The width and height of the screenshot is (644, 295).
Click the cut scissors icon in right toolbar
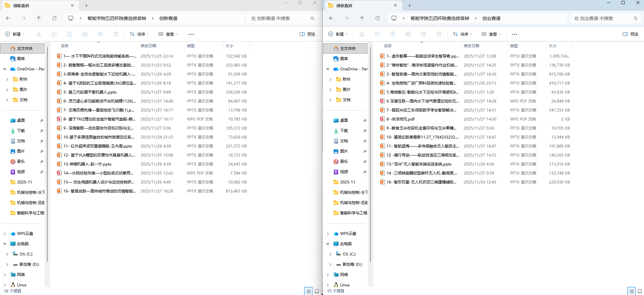point(361,34)
